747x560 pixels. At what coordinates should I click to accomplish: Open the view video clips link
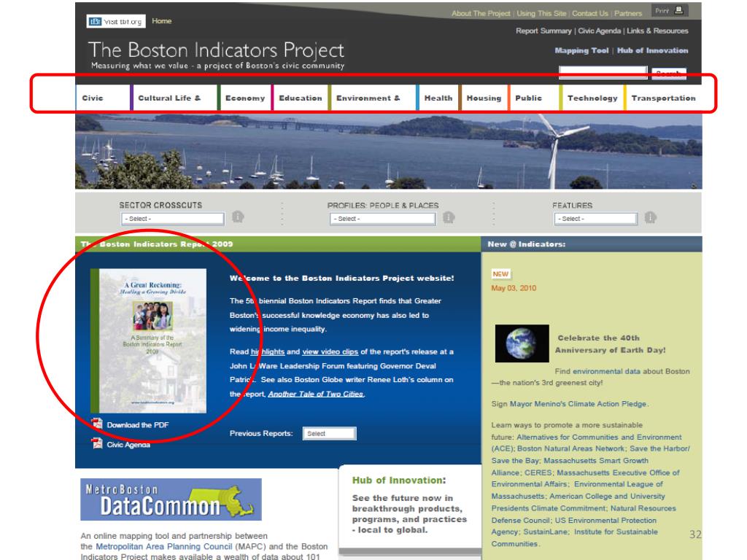330,351
